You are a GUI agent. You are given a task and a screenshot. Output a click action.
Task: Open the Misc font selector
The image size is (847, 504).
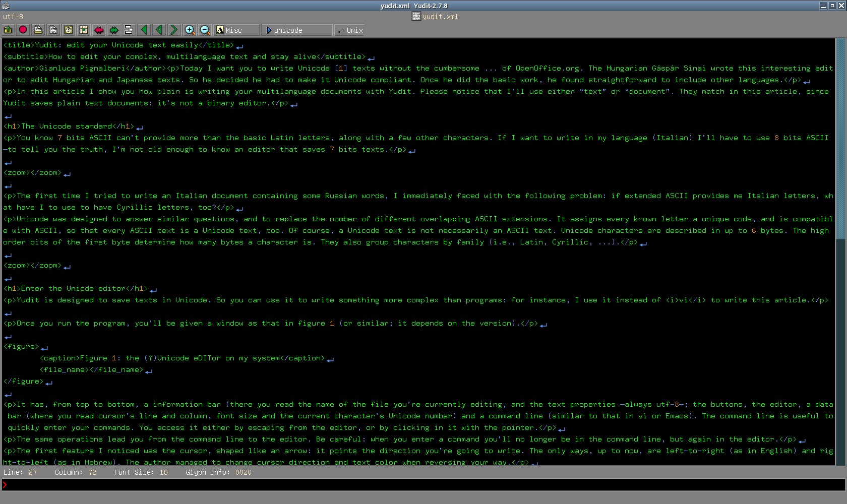click(x=236, y=30)
